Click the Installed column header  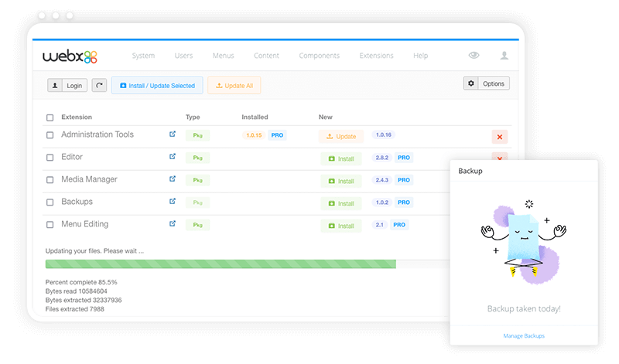coord(255,117)
